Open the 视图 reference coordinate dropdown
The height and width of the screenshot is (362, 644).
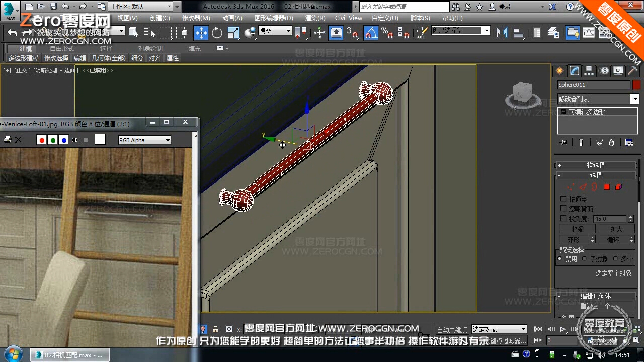[x=275, y=31]
